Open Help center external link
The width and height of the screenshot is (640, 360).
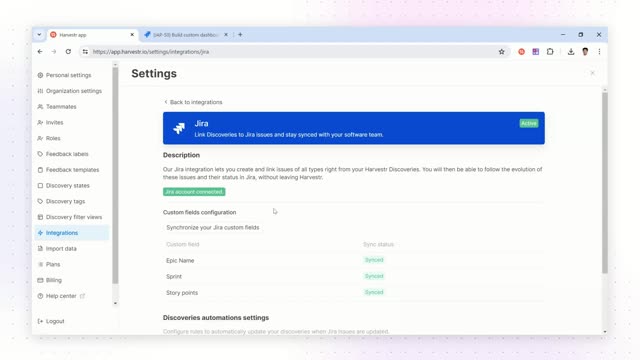pyautogui.click(x=61, y=296)
